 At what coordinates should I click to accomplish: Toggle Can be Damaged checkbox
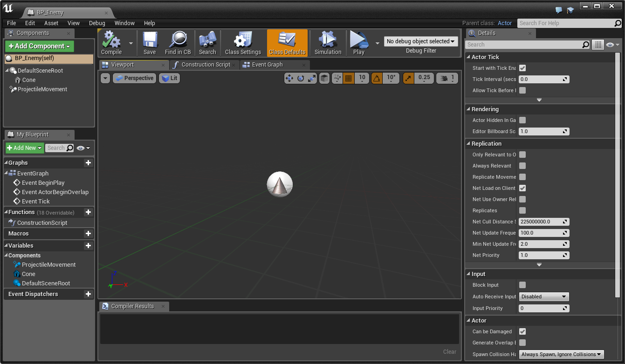pos(522,331)
